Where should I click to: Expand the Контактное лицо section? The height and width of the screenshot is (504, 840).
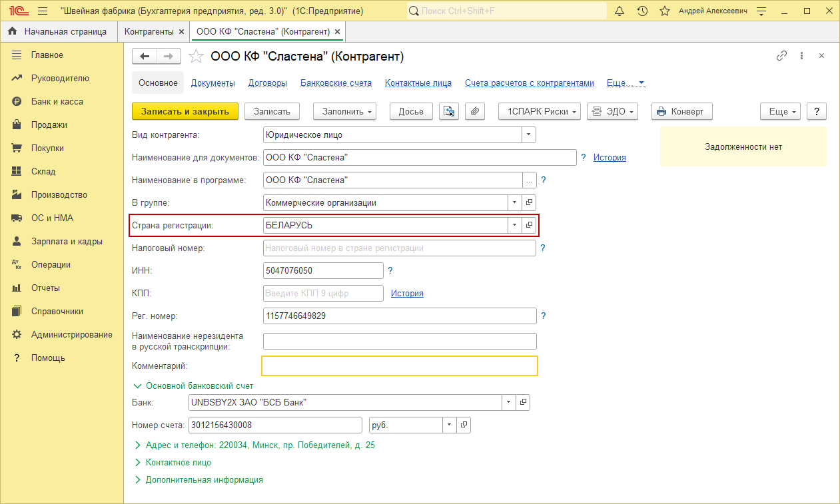point(178,462)
